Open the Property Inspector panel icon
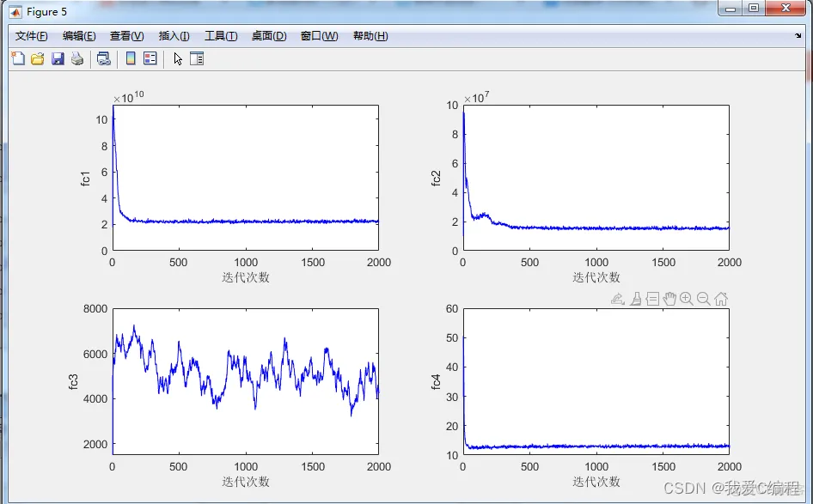This screenshot has height=504, width=813. point(197,58)
